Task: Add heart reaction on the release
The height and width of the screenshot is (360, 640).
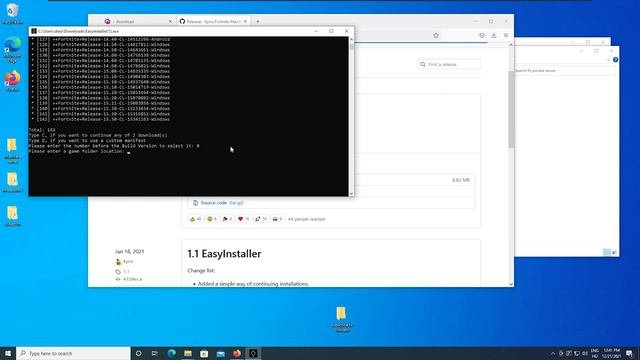Action: 243,219
